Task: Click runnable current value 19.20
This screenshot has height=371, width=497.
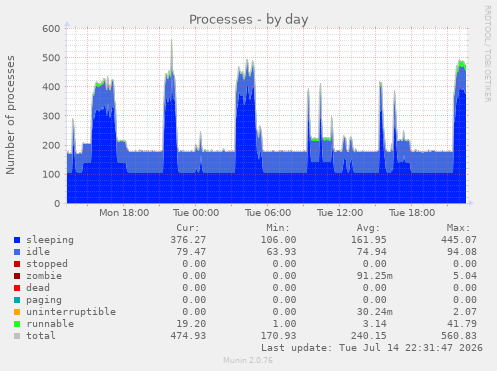Action: click(x=191, y=324)
